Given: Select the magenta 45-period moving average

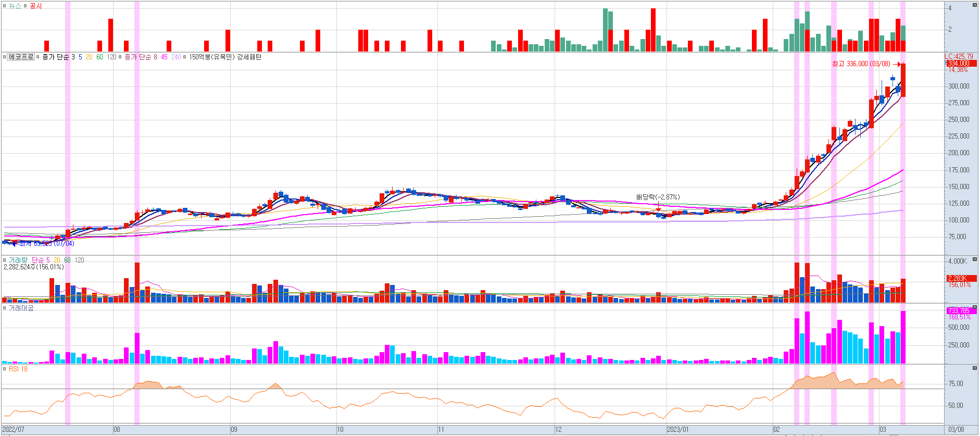Looking at the screenshot, I should 165,57.
